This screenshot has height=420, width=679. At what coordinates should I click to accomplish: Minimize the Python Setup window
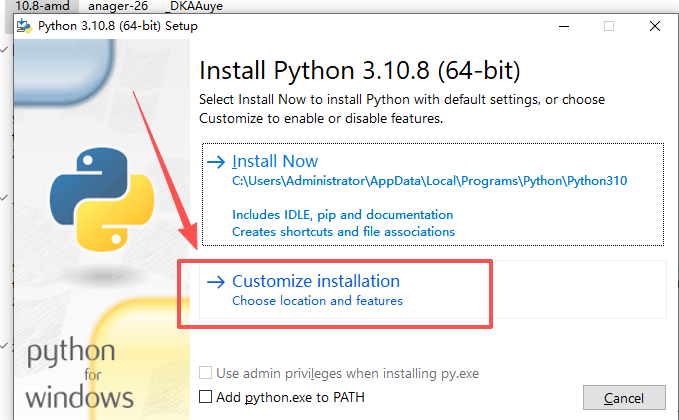(564, 26)
